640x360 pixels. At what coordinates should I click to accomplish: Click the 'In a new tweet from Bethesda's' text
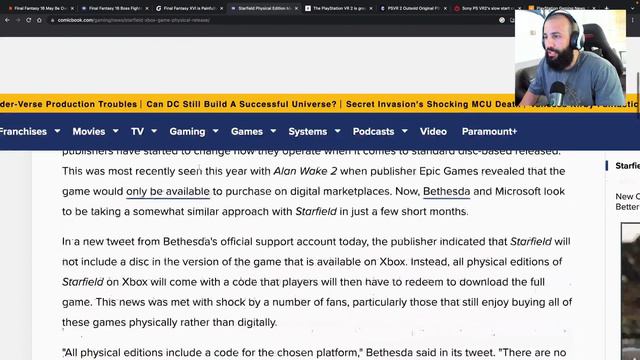click(x=140, y=242)
